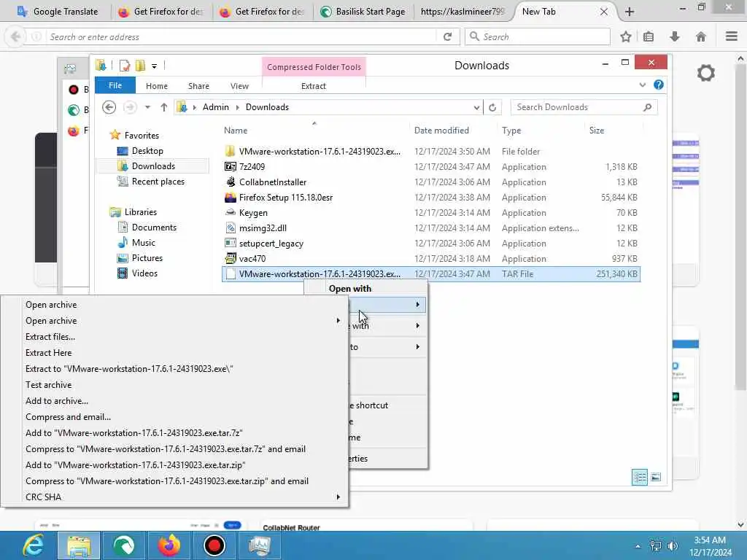This screenshot has height=560, width=747.
Task: Open recent locations dropdown arrow
Action: pos(147,107)
